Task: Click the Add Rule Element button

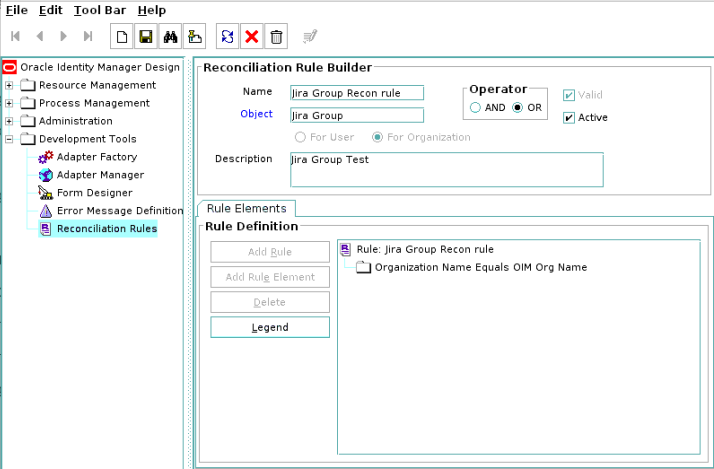Action: coord(270,277)
